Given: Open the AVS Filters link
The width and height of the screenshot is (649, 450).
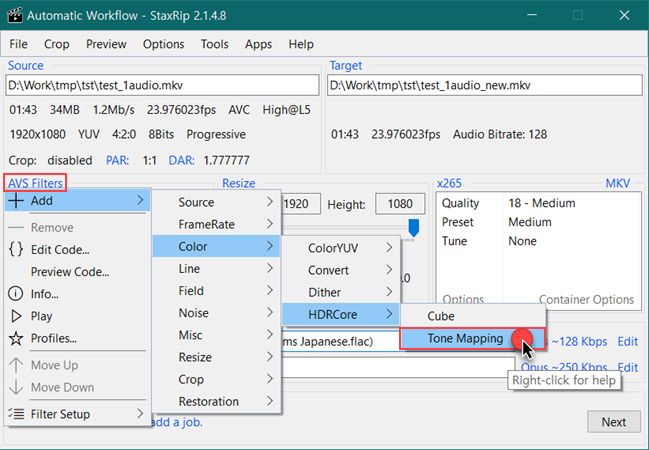Looking at the screenshot, I should pyautogui.click(x=35, y=183).
